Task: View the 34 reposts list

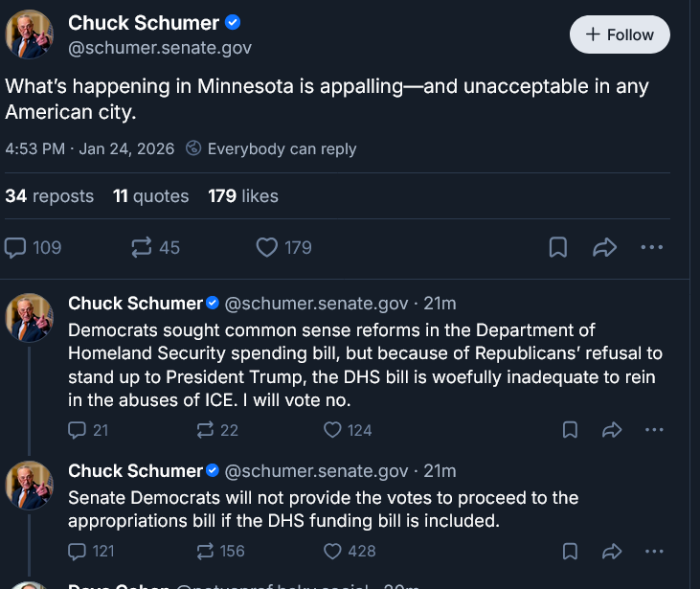Action: (x=50, y=196)
